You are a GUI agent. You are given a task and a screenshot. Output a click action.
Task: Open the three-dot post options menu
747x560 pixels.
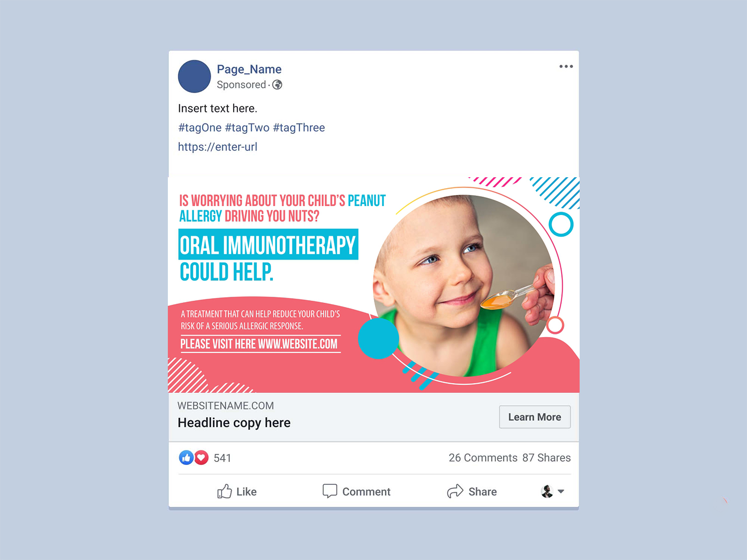click(566, 66)
